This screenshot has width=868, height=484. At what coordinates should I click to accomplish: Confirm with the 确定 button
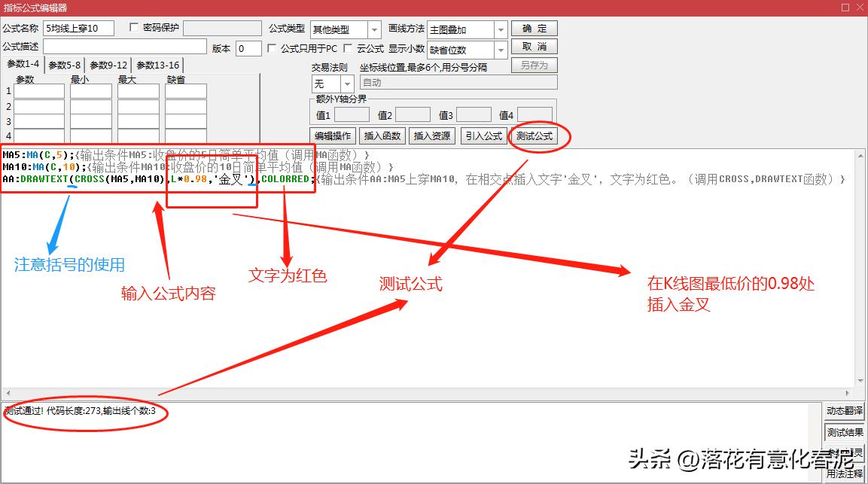point(534,28)
